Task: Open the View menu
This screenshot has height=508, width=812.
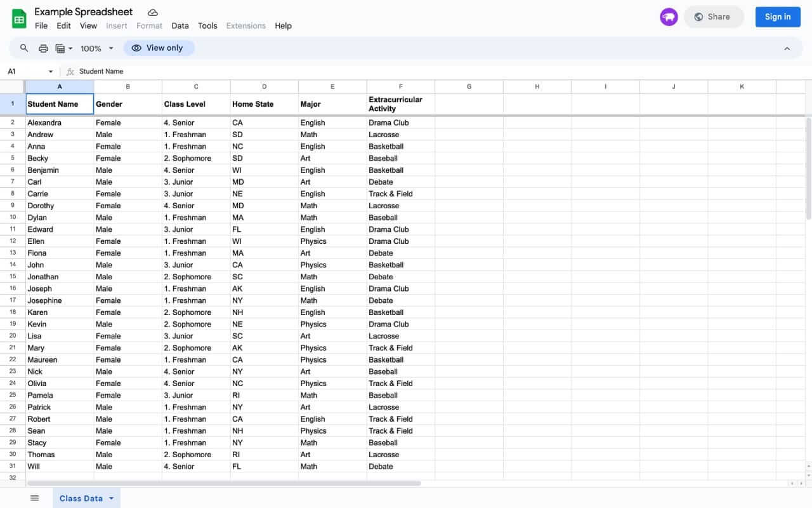Action: click(88, 26)
